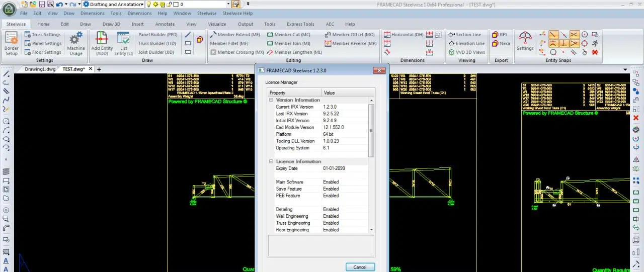Create an Elevation Line
644x272 pixels.
[x=466, y=43]
